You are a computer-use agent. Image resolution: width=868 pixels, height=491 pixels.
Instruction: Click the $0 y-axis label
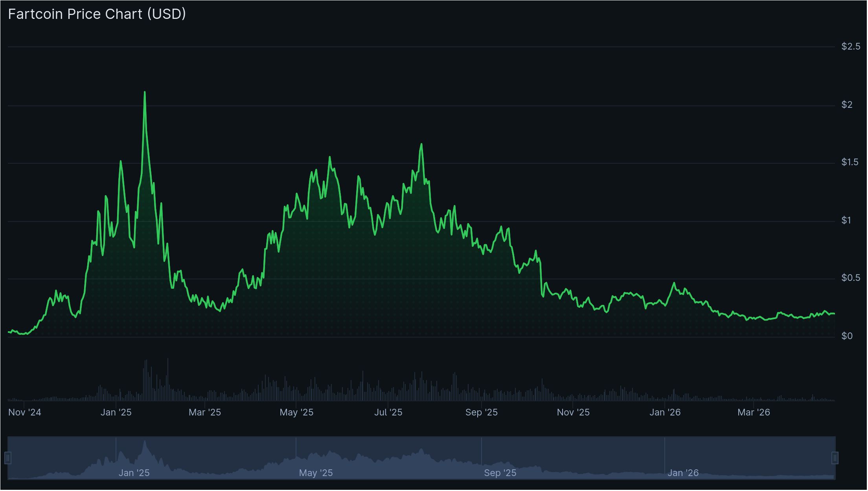(x=847, y=336)
